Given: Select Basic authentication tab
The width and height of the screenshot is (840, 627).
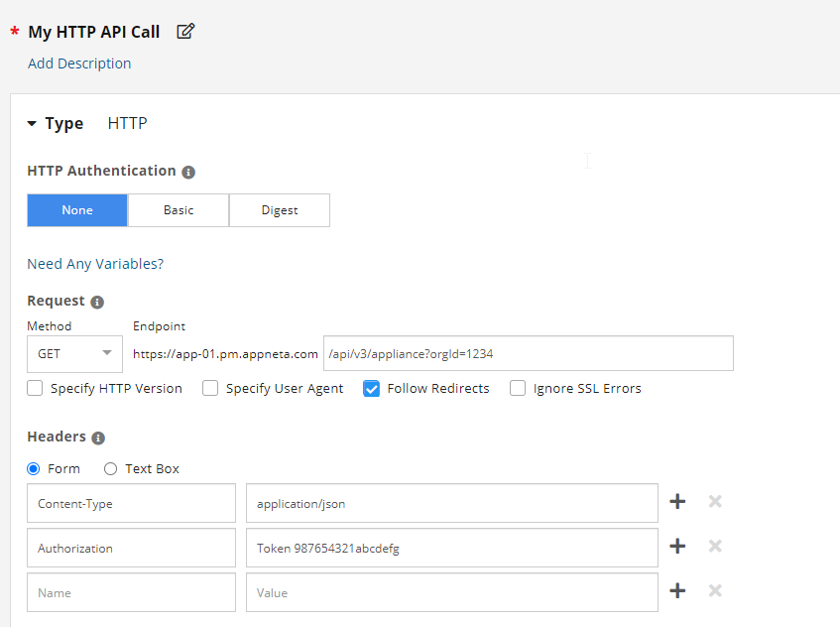Looking at the screenshot, I should coord(179,210).
